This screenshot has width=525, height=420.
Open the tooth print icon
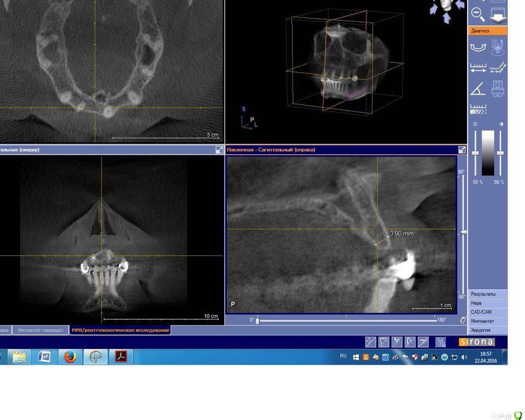tap(498, 89)
